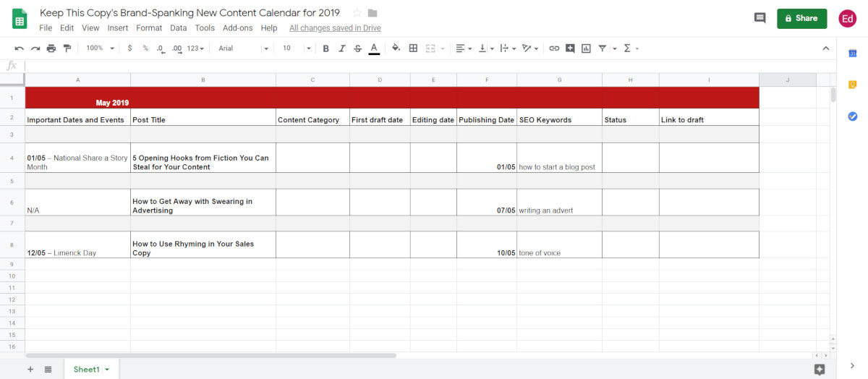
Task: Add a new sheet with plus icon
Action: pyautogui.click(x=30, y=369)
